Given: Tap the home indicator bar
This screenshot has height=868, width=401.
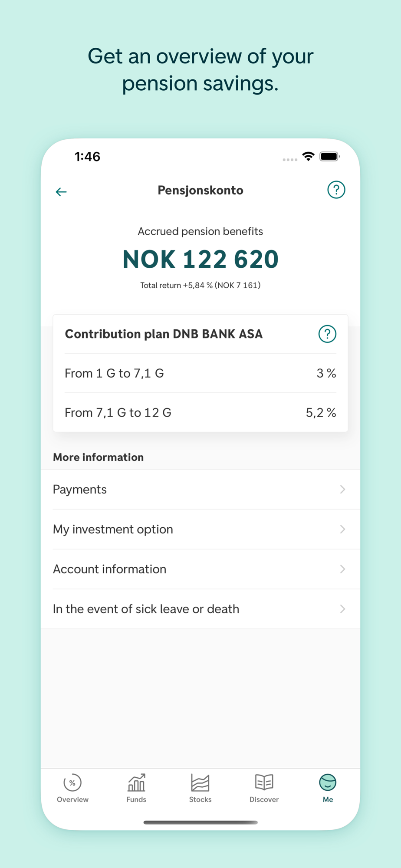Looking at the screenshot, I should [200, 822].
